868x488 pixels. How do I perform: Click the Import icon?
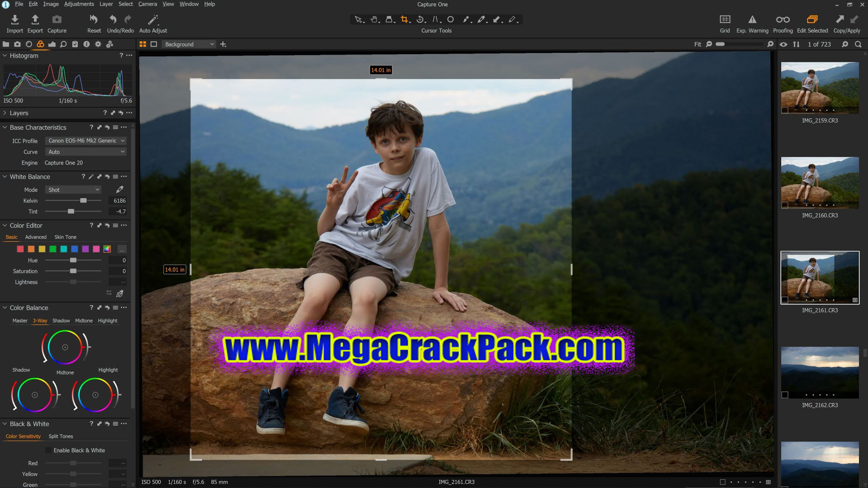pos(14,19)
